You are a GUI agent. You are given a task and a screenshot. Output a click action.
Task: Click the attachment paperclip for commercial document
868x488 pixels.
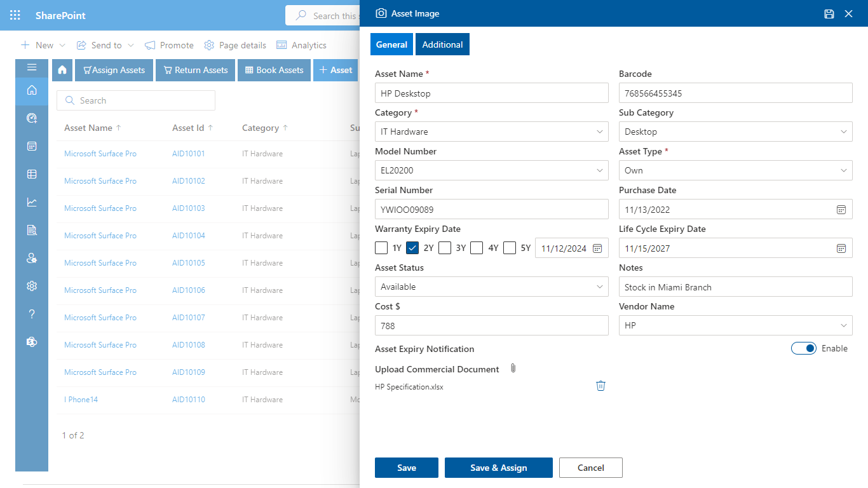click(x=513, y=368)
